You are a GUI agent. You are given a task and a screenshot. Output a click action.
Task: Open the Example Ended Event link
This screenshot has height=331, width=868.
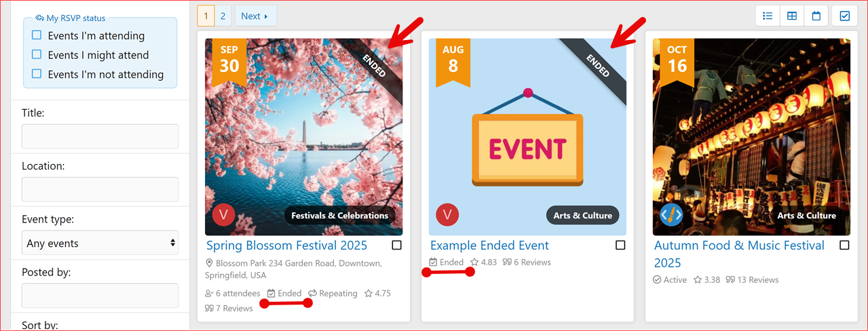(x=489, y=246)
